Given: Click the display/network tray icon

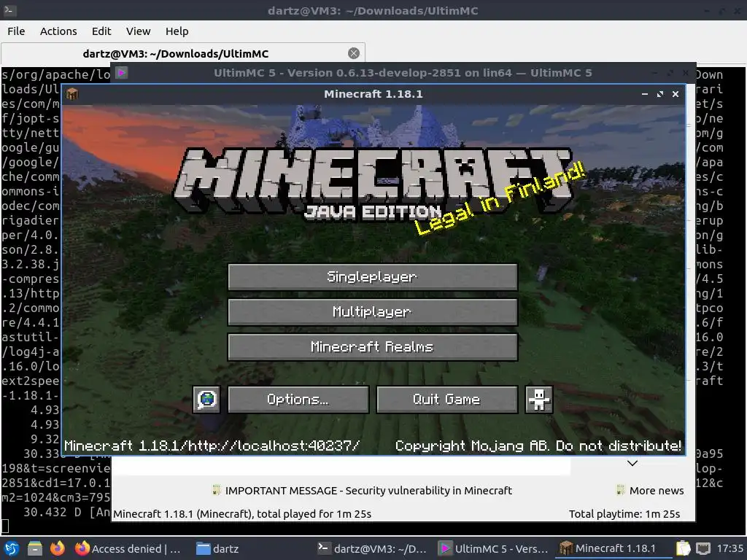Looking at the screenshot, I should [x=703, y=548].
